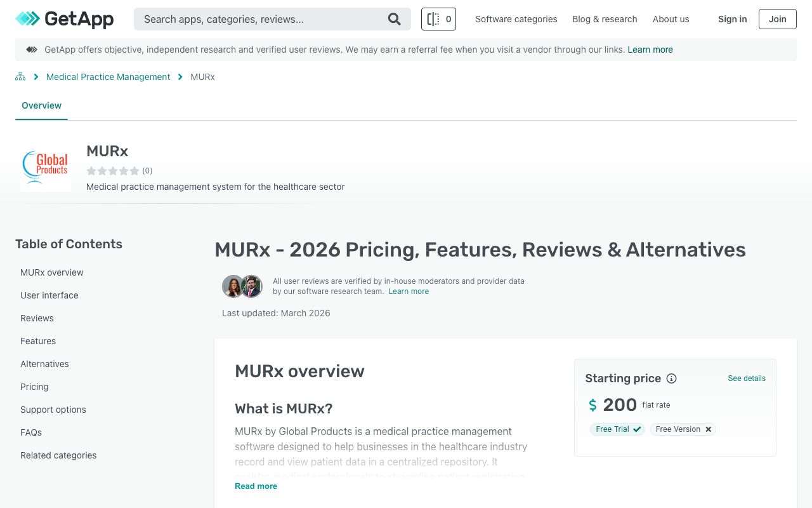812x508 pixels.
Task: Jump to Alternatives section
Action: 44,364
